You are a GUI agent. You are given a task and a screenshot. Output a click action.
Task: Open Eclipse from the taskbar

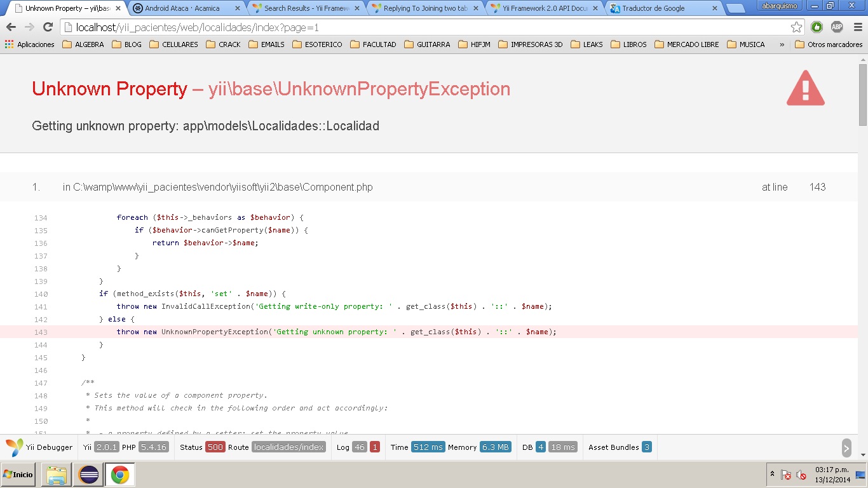pyautogui.click(x=88, y=475)
